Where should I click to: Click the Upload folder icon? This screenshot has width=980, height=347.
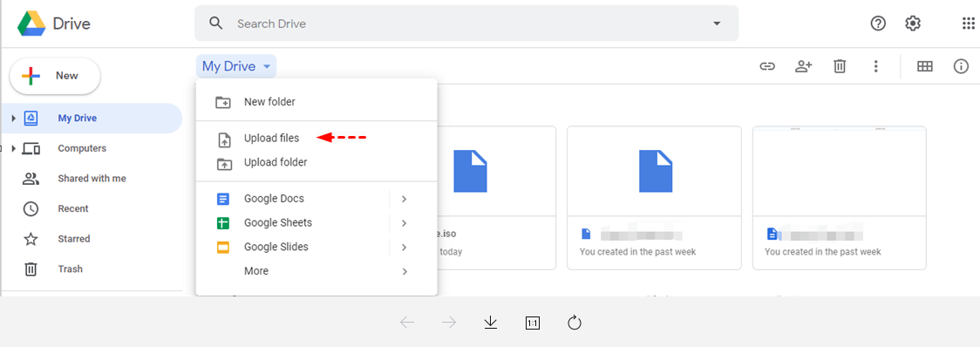pos(223,164)
